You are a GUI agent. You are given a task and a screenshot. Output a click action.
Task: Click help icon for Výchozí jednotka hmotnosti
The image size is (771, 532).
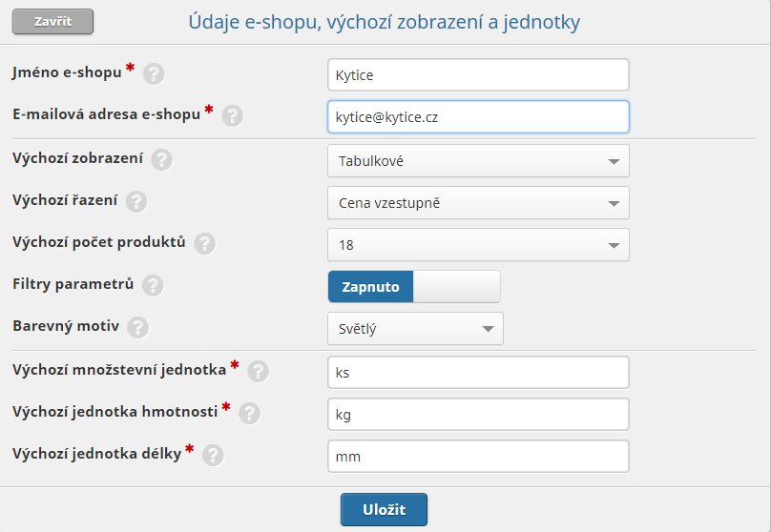(x=250, y=413)
